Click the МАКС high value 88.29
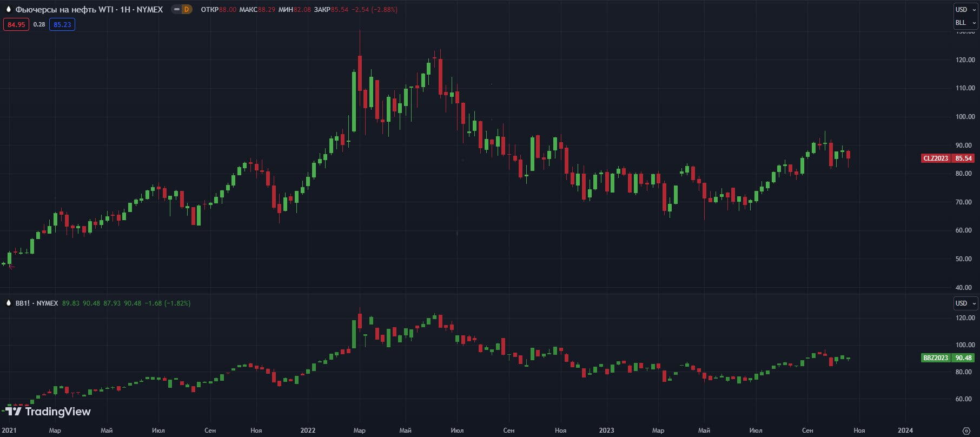 tap(267, 10)
